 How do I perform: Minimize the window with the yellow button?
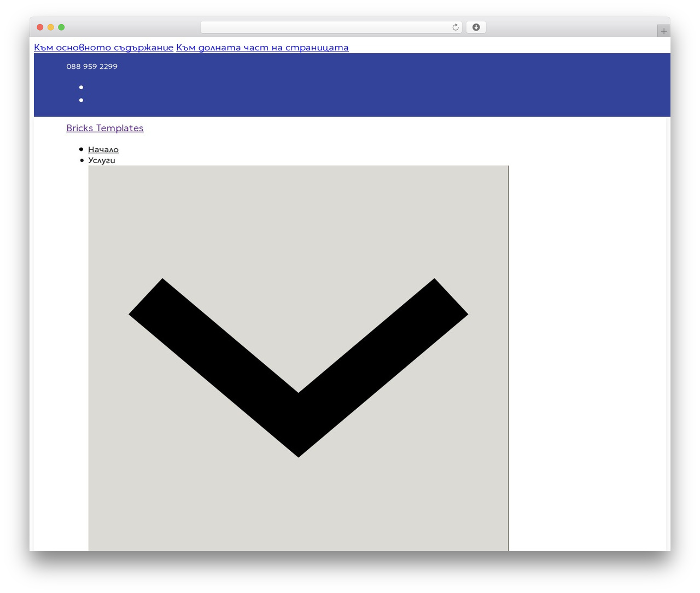(51, 27)
